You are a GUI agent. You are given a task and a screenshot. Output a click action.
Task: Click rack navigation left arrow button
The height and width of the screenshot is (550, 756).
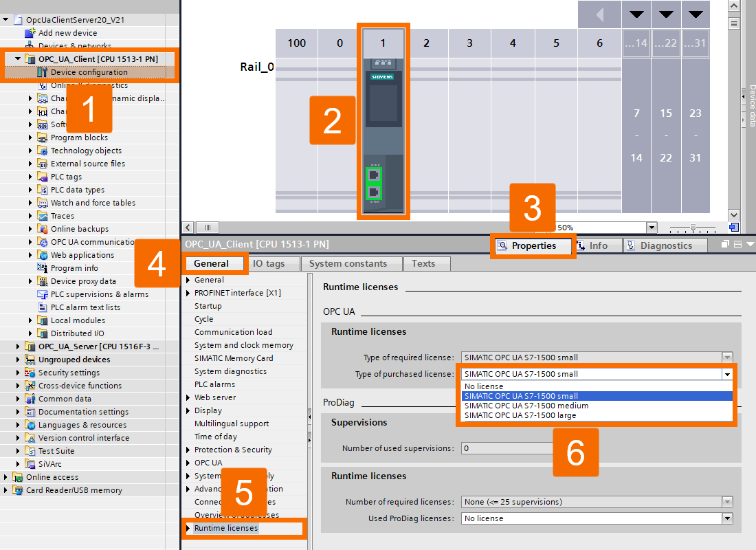[599, 14]
